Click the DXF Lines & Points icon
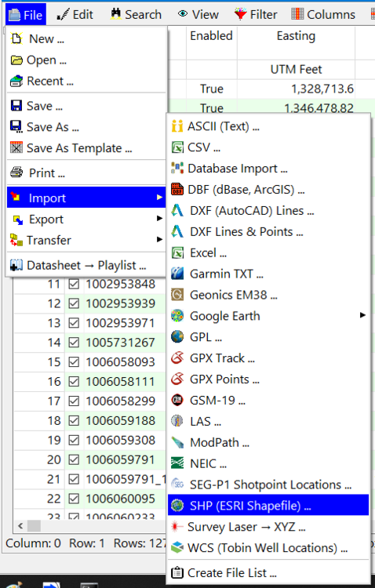This screenshot has width=375, height=588. 177,231
